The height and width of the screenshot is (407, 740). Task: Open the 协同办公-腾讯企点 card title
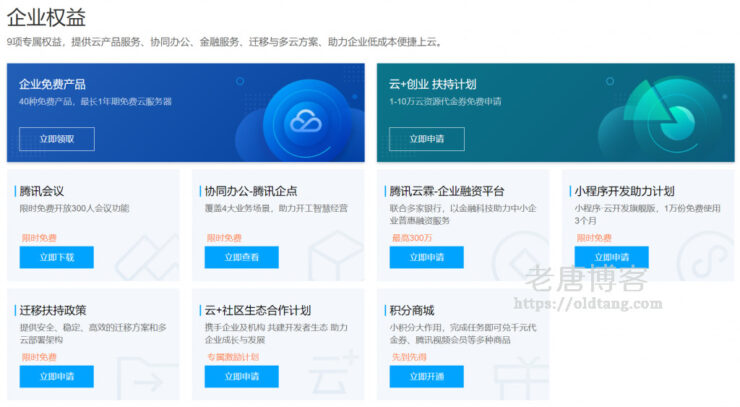pyautogui.click(x=251, y=191)
